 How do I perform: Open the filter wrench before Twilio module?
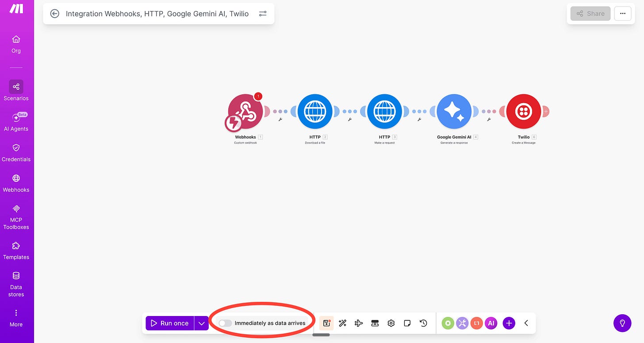click(489, 119)
